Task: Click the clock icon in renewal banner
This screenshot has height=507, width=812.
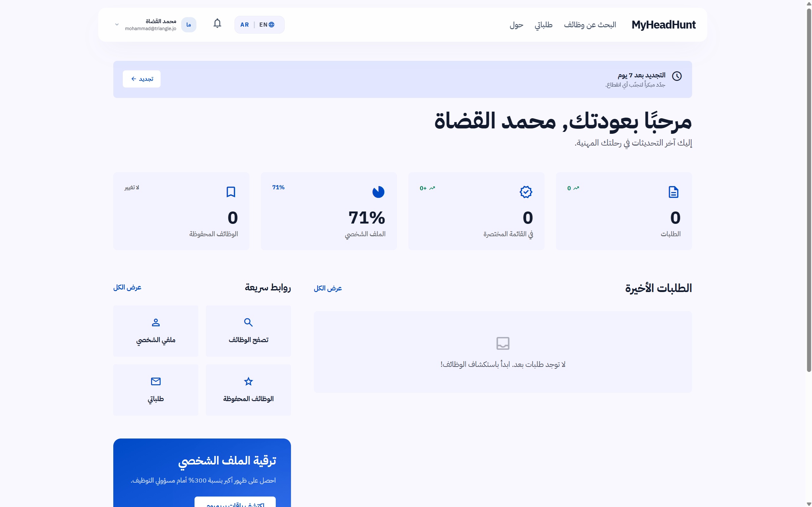Action: click(x=677, y=76)
